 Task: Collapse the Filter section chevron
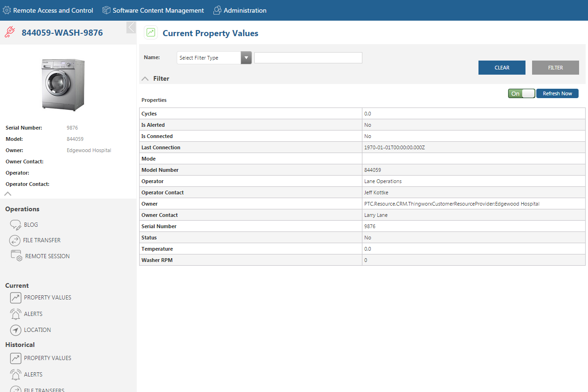pos(145,79)
